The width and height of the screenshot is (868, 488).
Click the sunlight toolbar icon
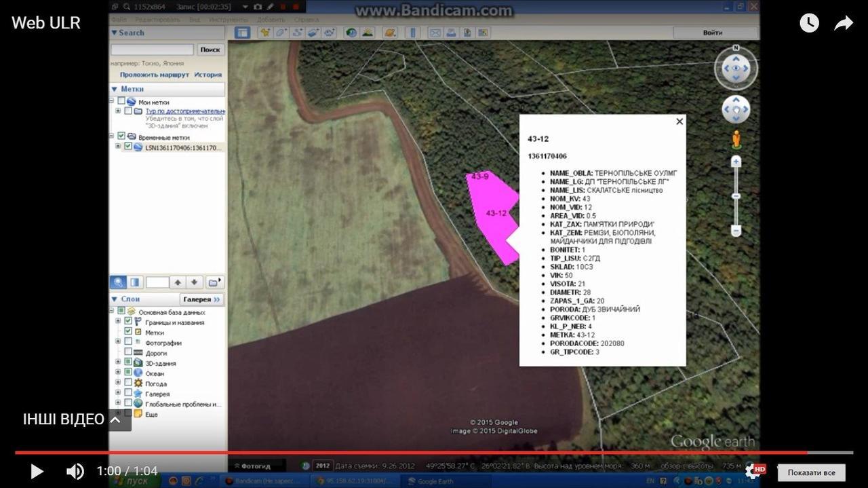click(x=367, y=33)
